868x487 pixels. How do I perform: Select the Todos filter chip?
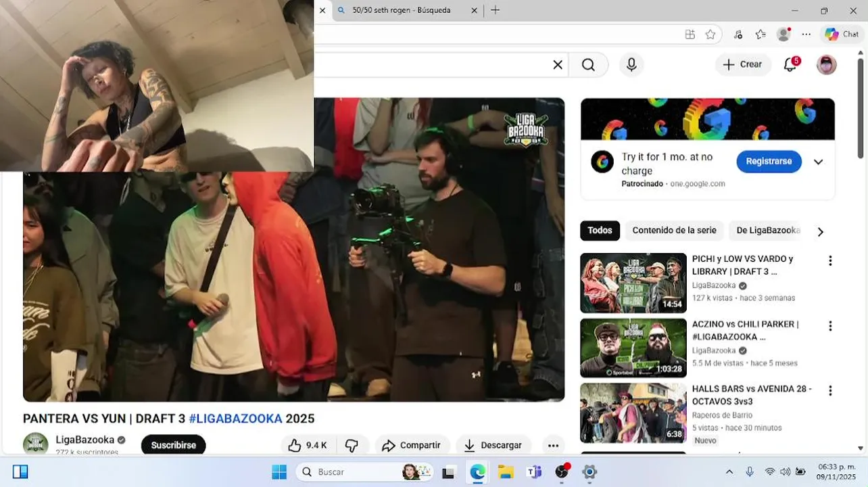coord(600,231)
